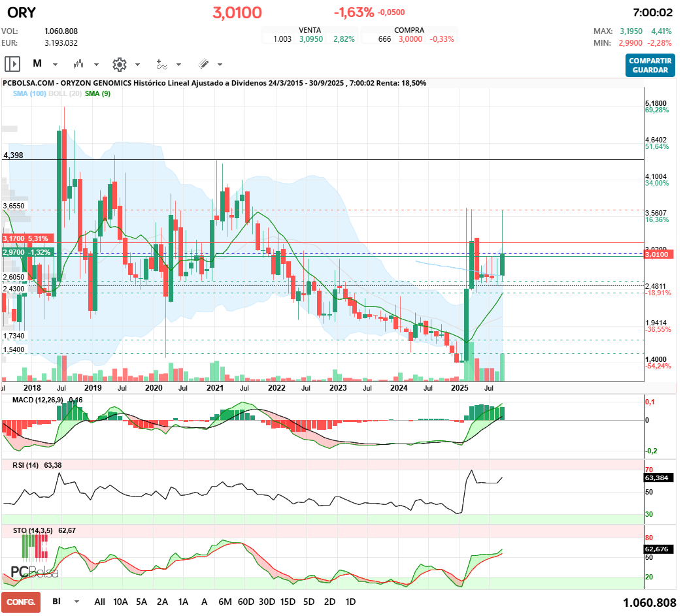The height and width of the screenshot is (616, 685).
Task: Select the 5D time range
Action: [309, 602]
